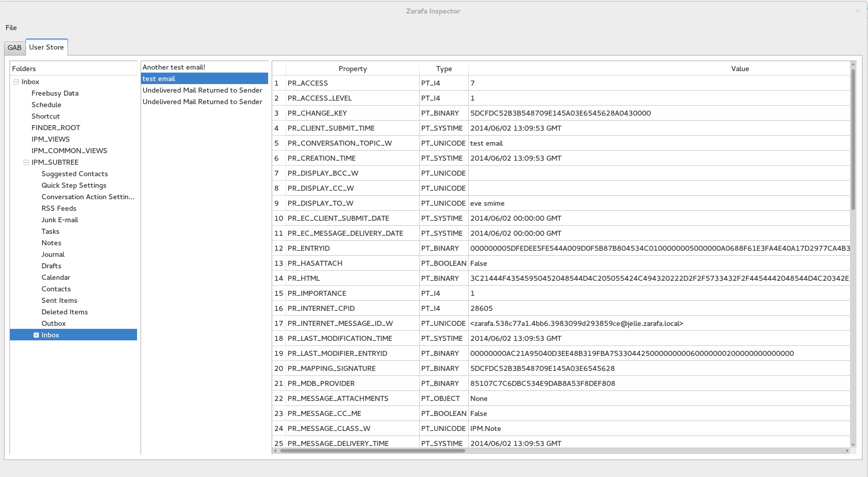
Task: Open Conversation Action Settings folder
Action: tap(88, 197)
